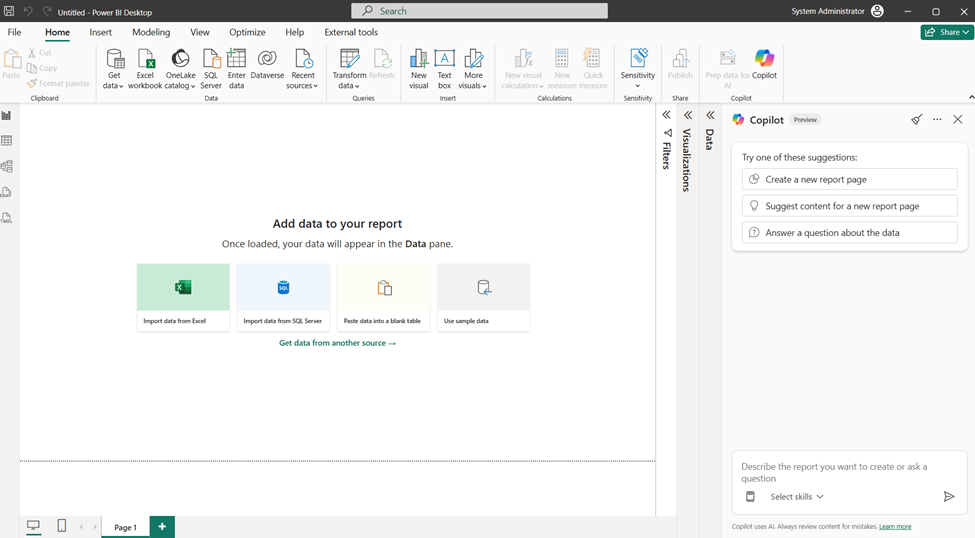The width and height of the screenshot is (975, 538).
Task: Save the report with the disk icon
Action: click(x=9, y=11)
